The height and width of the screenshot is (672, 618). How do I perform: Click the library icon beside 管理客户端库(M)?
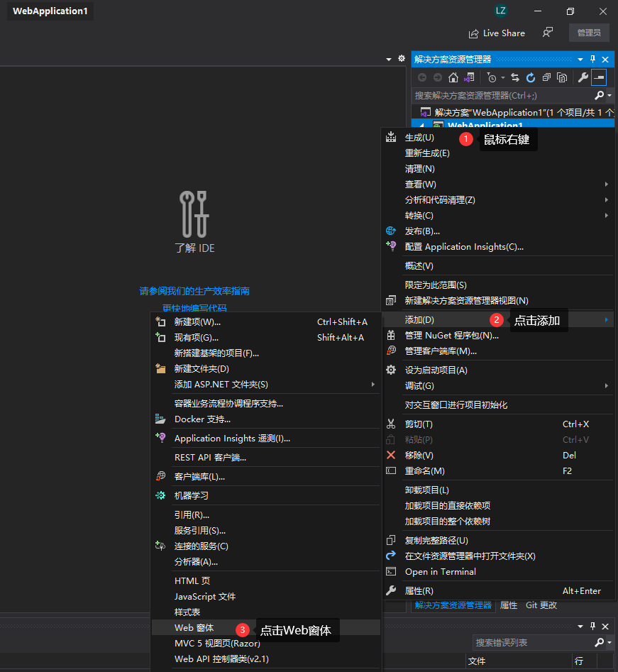pyautogui.click(x=391, y=351)
